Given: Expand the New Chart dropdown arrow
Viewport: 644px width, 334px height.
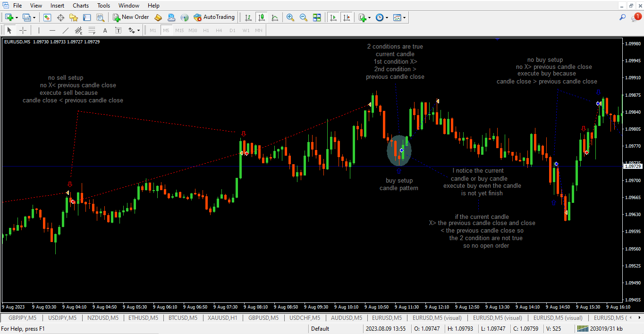Looking at the screenshot, I should coord(17,17).
